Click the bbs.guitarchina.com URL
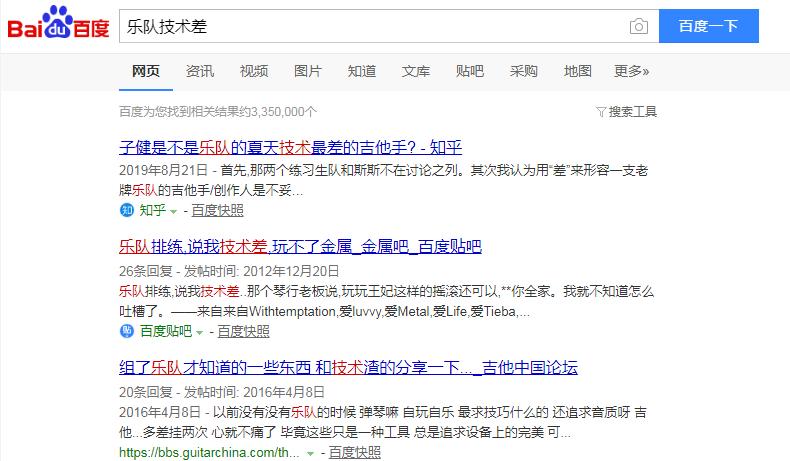Image resolution: width=790 pixels, height=461 pixels. (209, 452)
